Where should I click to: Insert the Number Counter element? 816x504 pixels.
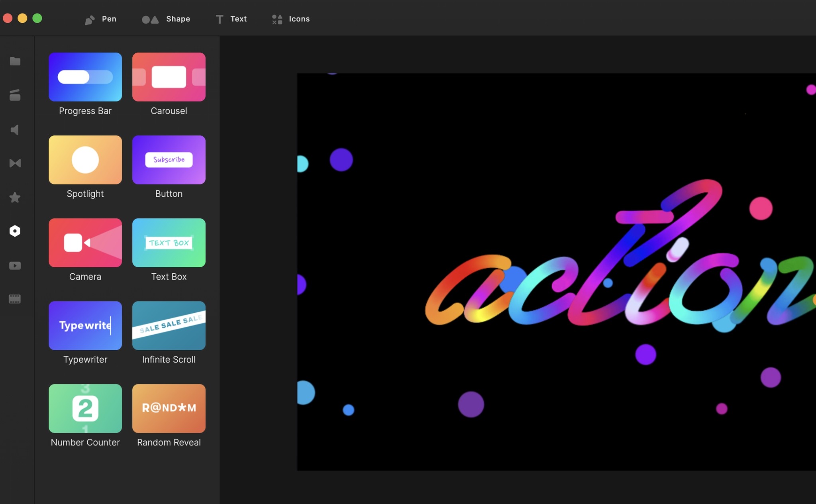(x=85, y=408)
